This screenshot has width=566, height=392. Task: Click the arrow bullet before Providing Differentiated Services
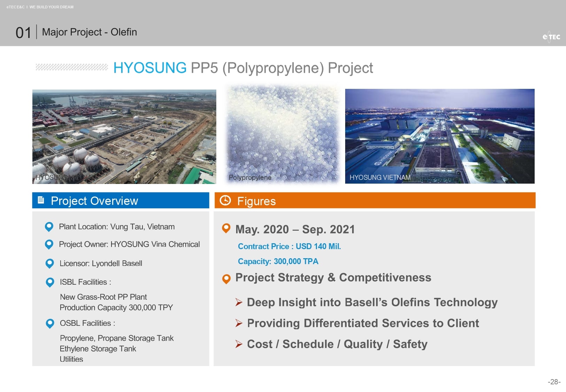tap(239, 323)
